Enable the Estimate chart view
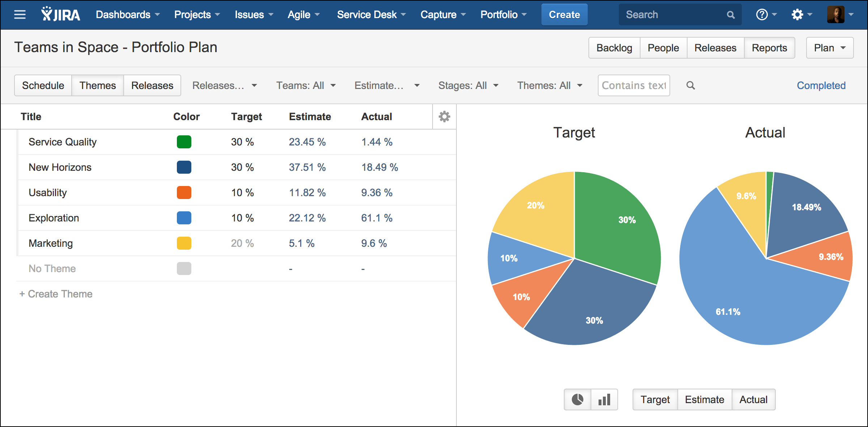 tap(704, 399)
